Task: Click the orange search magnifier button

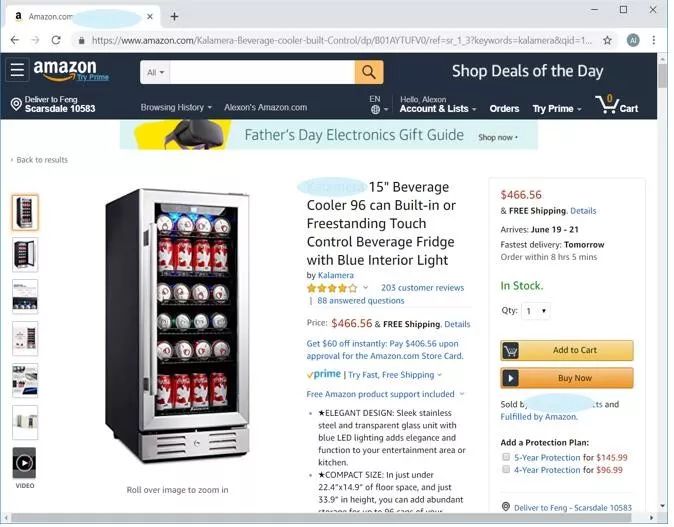Action: 369,72
